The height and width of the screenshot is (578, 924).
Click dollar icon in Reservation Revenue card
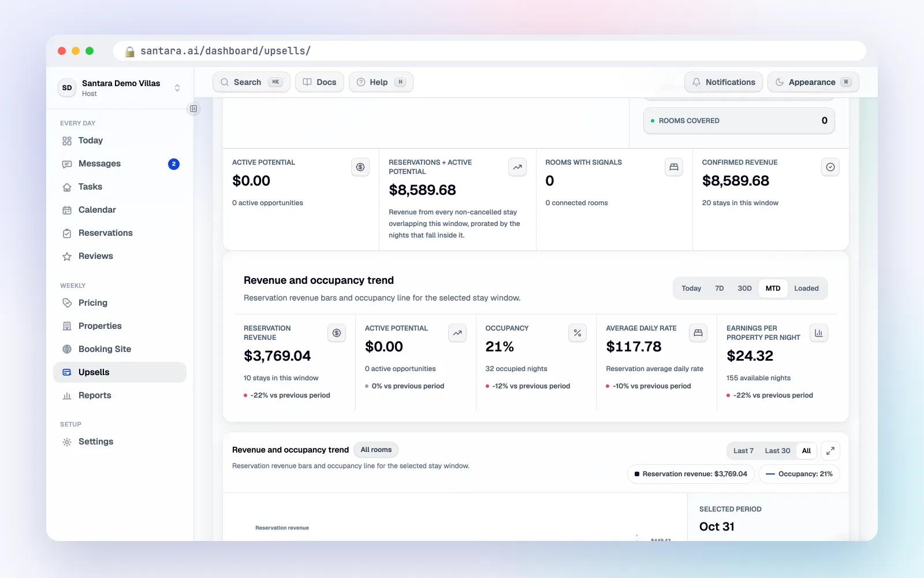(337, 333)
